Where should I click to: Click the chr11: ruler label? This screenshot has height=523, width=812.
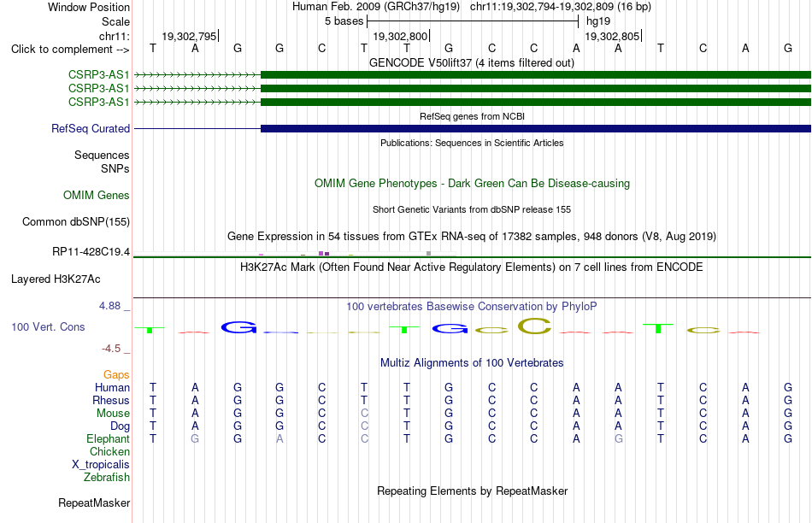pyautogui.click(x=115, y=36)
